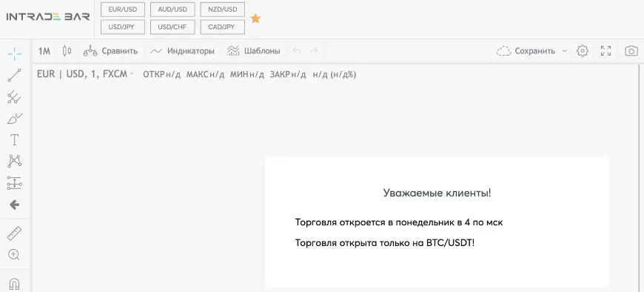The height and width of the screenshot is (292, 644).
Task: Toggle fullscreen mode
Action: pos(606,51)
